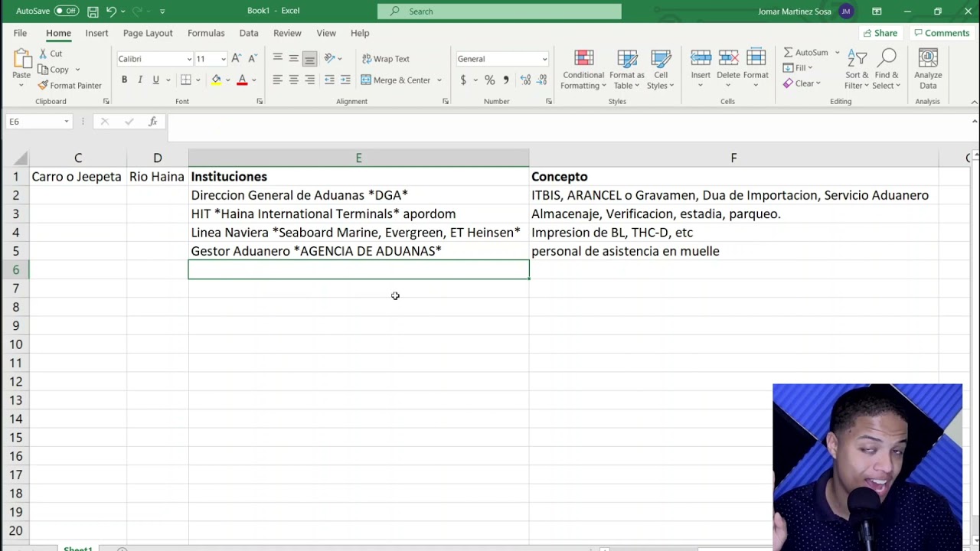
Task: Click the Share button
Action: tap(880, 33)
